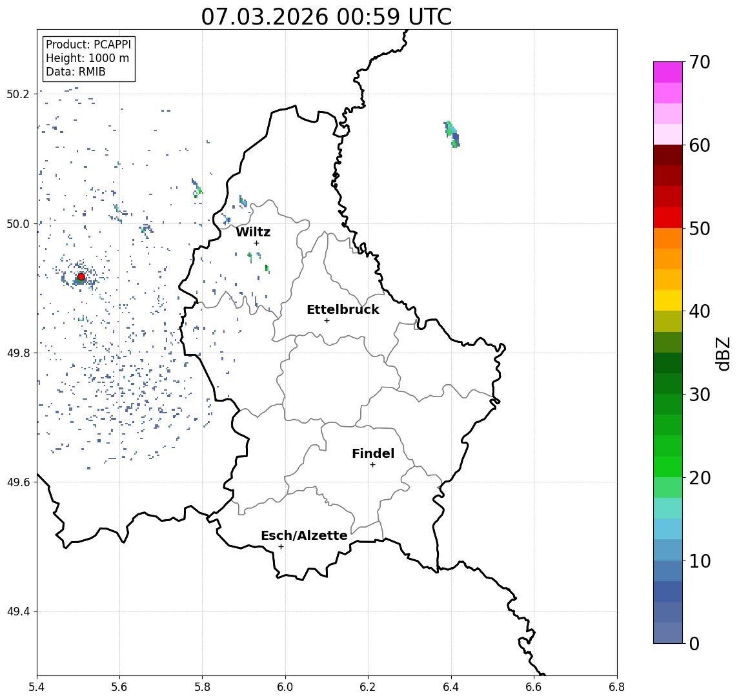Click the title timestamp 07.03.2026 00:59 UTC
The width and height of the screenshot is (739, 700).
pos(326,17)
